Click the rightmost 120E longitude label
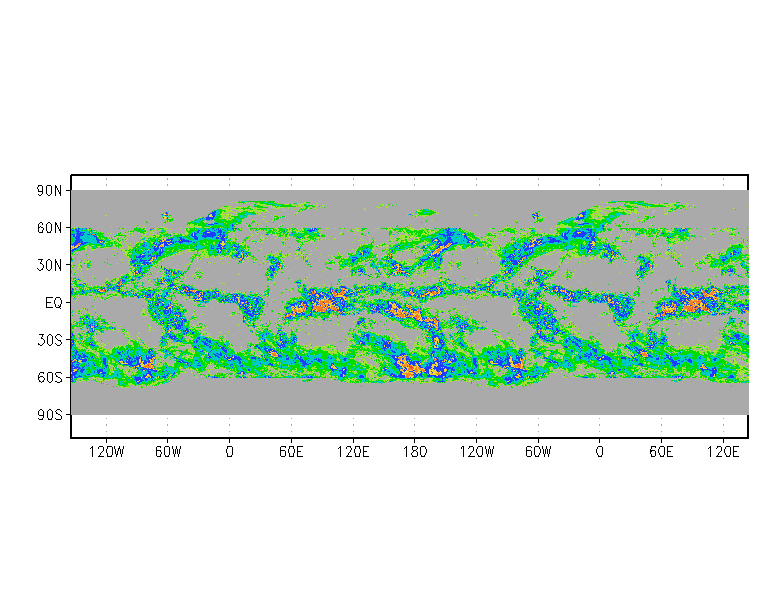Image resolution: width=784 pixels, height=612 pixels. point(723,452)
